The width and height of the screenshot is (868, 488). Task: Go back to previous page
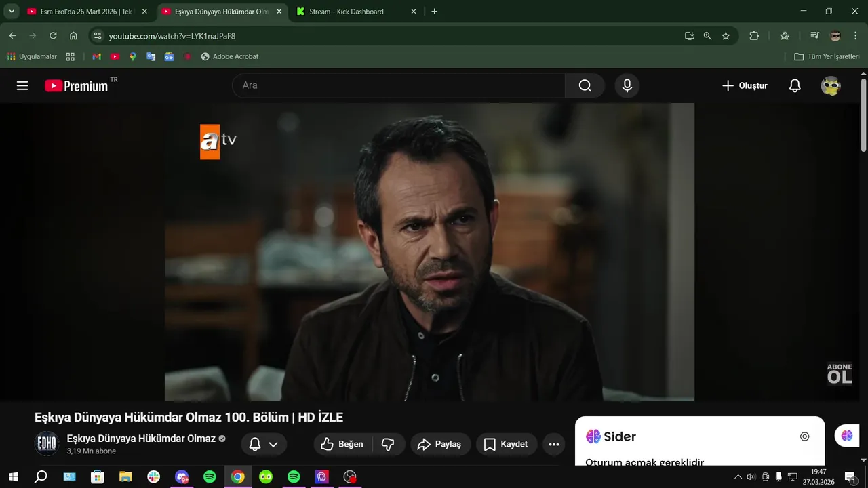(x=12, y=36)
